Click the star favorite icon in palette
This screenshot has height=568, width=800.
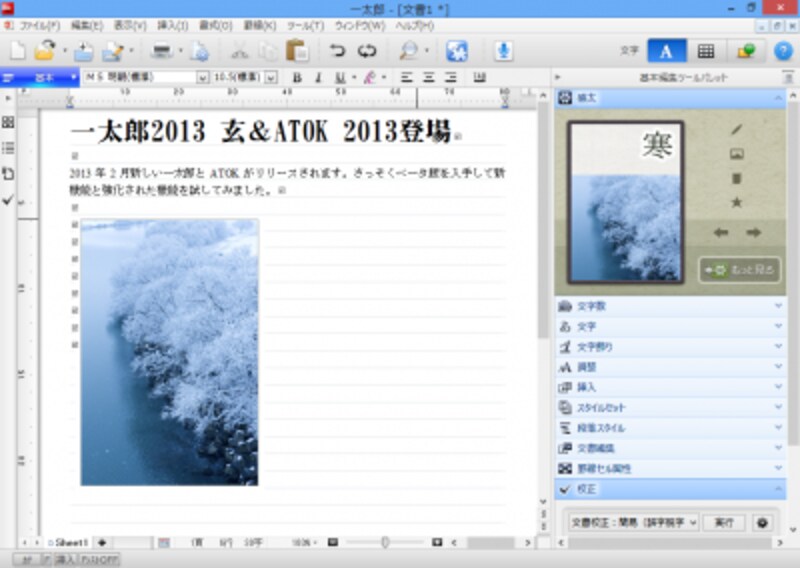(736, 203)
